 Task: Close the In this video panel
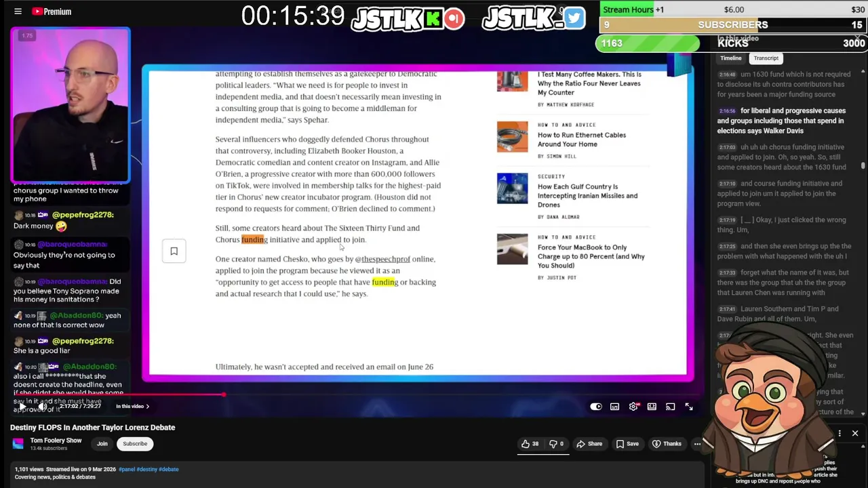tap(859, 39)
